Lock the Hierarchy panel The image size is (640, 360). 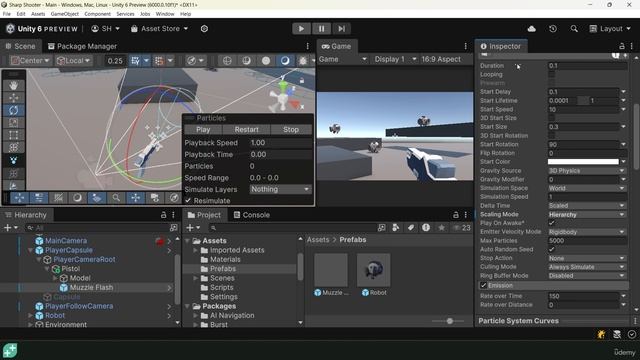point(163,215)
